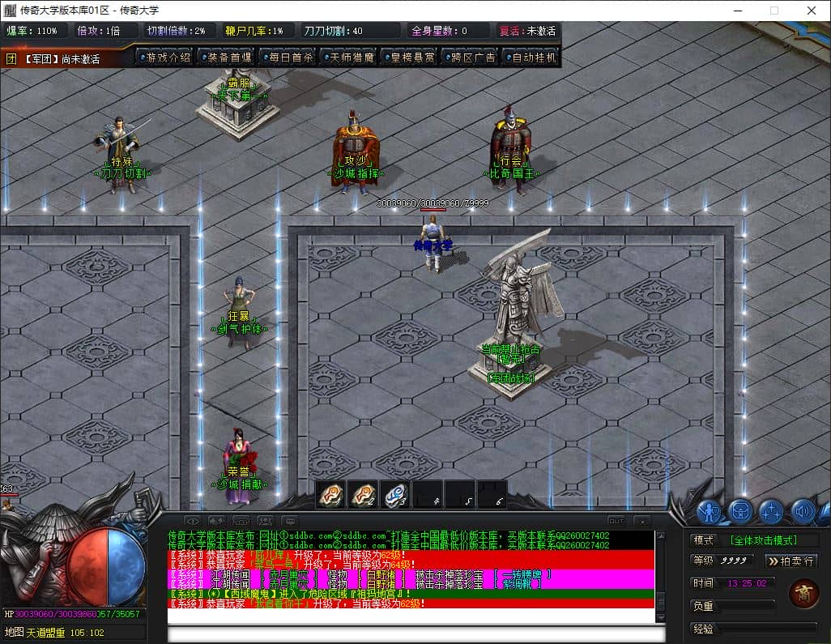This screenshot has width=831, height=644.
Task: Talk to the 荣誉 沙城捐献 NPC
Action: 240,467
